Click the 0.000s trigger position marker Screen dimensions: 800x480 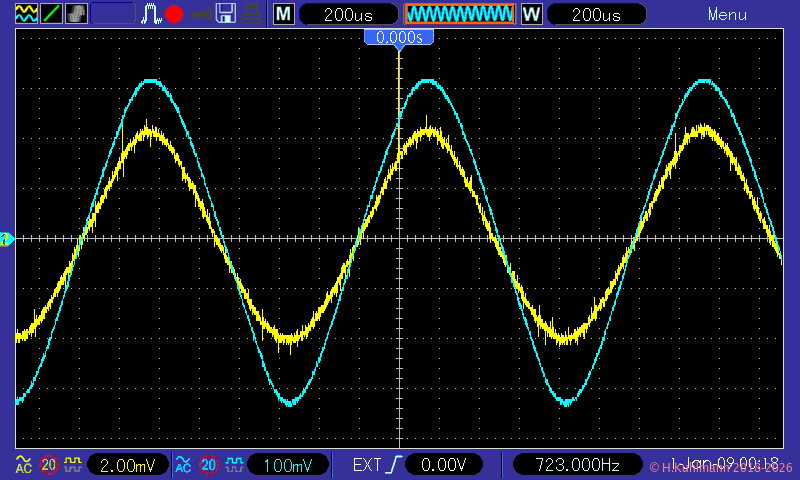pyautogui.click(x=399, y=37)
